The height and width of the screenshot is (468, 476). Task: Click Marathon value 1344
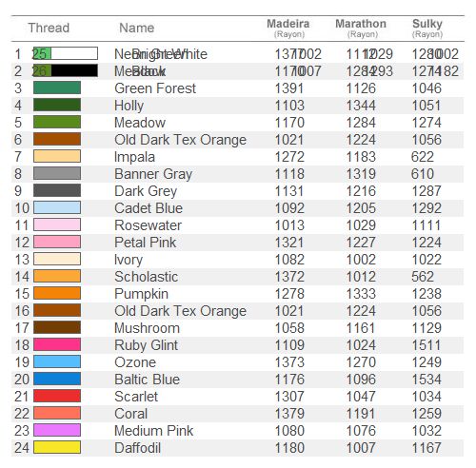[361, 106]
